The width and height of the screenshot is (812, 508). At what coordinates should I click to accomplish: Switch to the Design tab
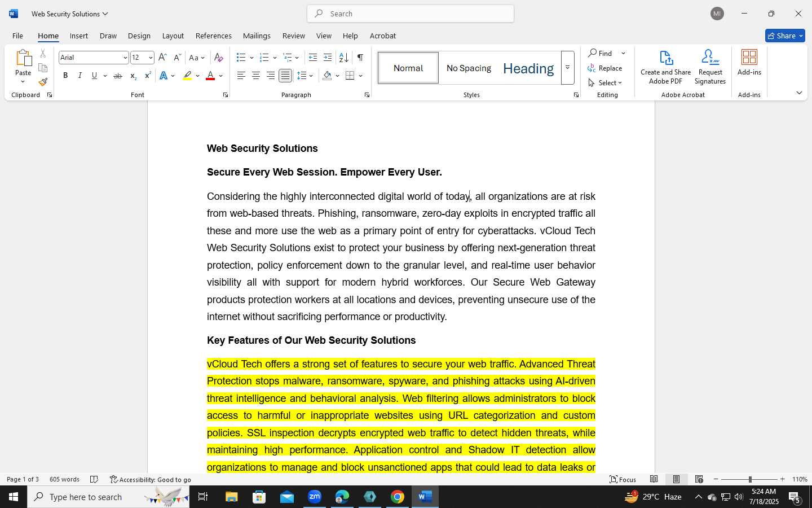139,36
